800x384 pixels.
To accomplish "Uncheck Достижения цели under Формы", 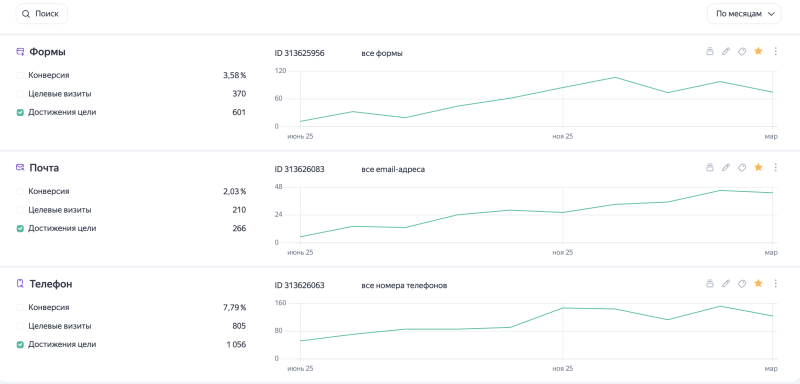I will click(x=20, y=112).
